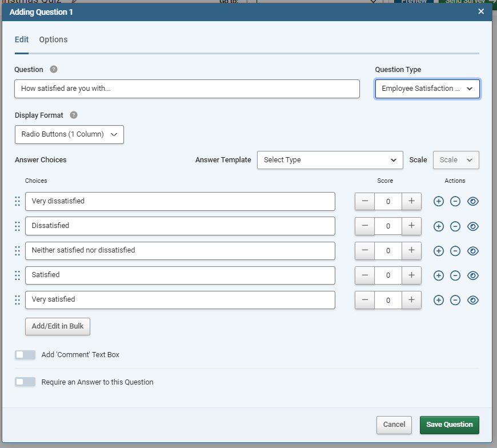Remove the Satisfied choice
This screenshot has height=448, width=497.
point(455,275)
